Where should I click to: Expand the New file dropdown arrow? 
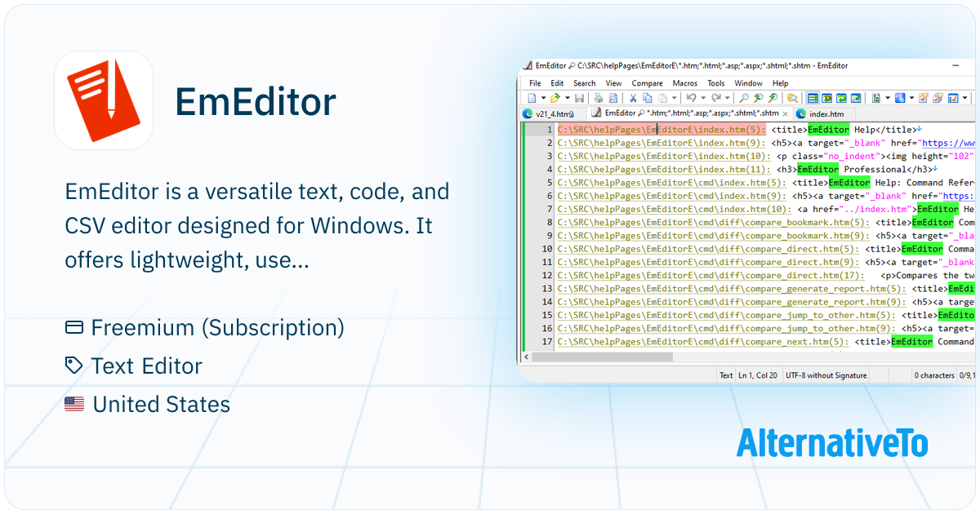pyautogui.click(x=543, y=98)
